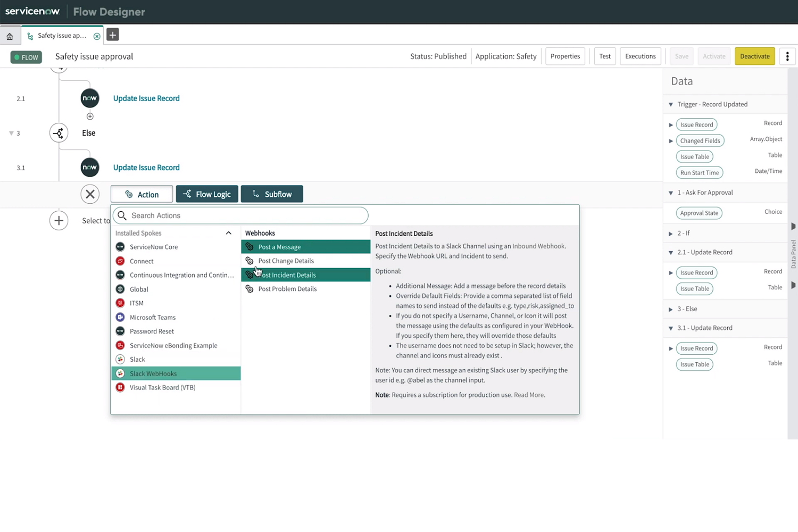798x532 pixels.
Task: Click the Else branch flow logic icon
Action: tap(59, 133)
